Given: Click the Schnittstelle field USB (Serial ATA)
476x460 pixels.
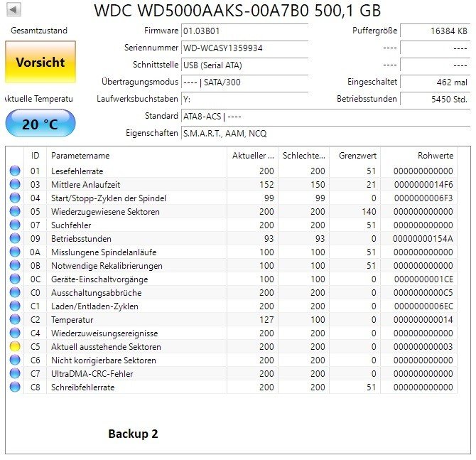Looking at the screenshot, I should (244, 65).
